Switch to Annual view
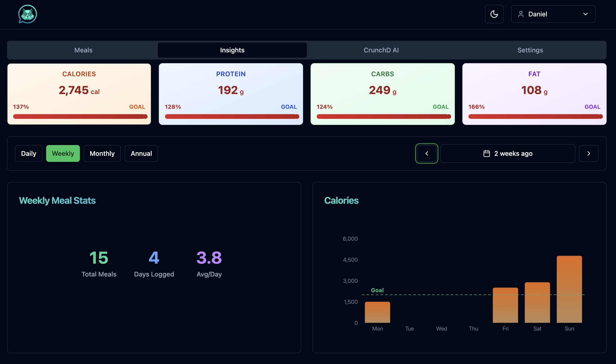The height and width of the screenshot is (364, 616). tap(141, 153)
